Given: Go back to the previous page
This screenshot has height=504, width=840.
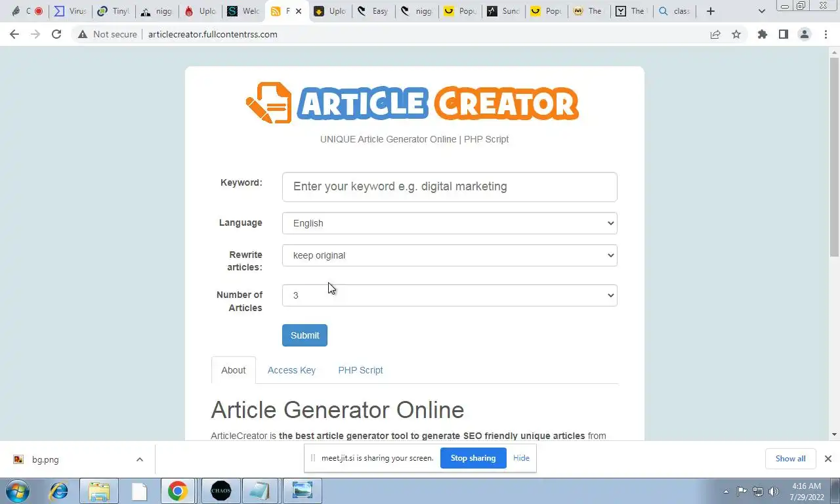Looking at the screenshot, I should (x=14, y=34).
